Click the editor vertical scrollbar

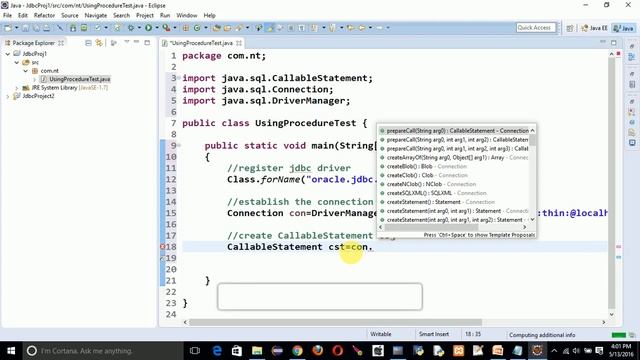click(x=611, y=183)
